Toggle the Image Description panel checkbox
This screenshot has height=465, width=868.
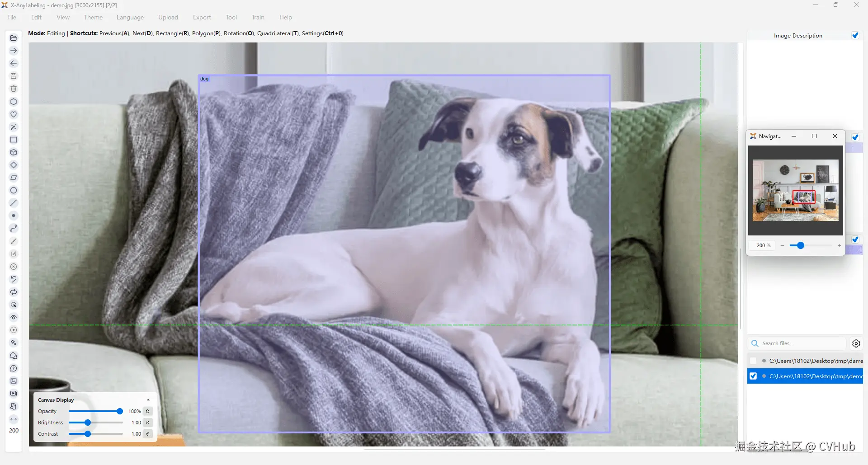[855, 35]
